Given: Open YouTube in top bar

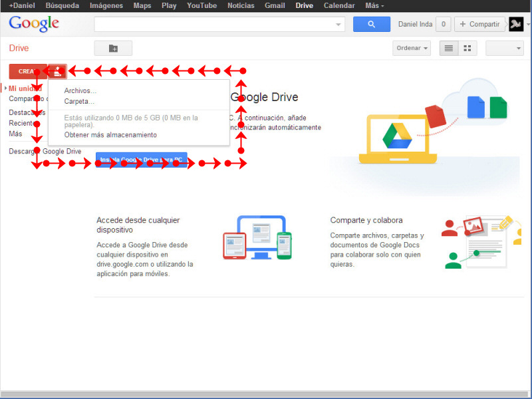Looking at the screenshot, I should click(202, 5).
